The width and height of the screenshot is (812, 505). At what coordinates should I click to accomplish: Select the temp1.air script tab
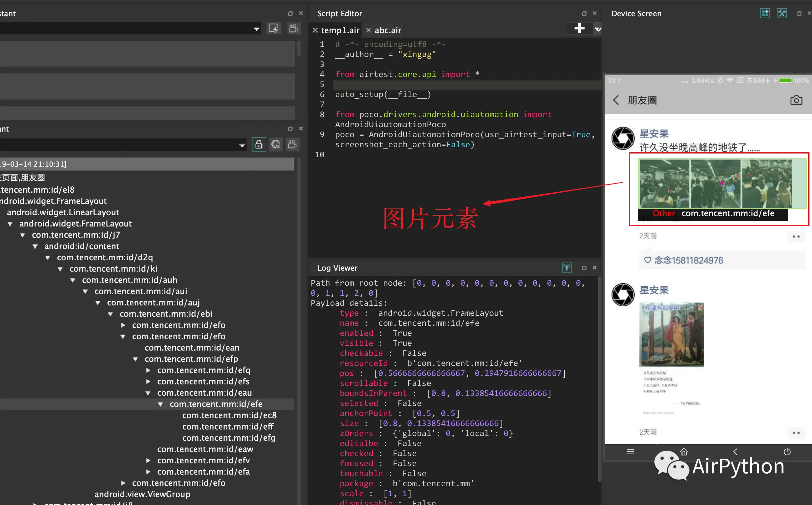(x=340, y=30)
